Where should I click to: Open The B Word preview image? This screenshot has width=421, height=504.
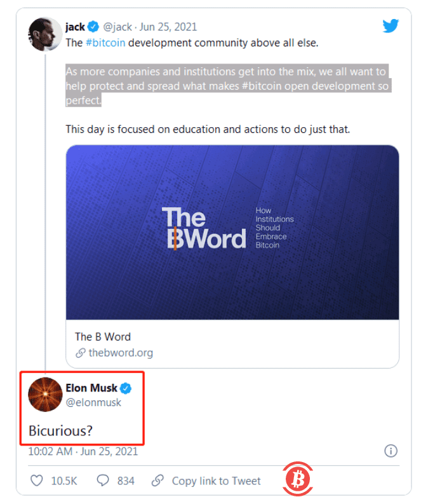click(x=232, y=232)
